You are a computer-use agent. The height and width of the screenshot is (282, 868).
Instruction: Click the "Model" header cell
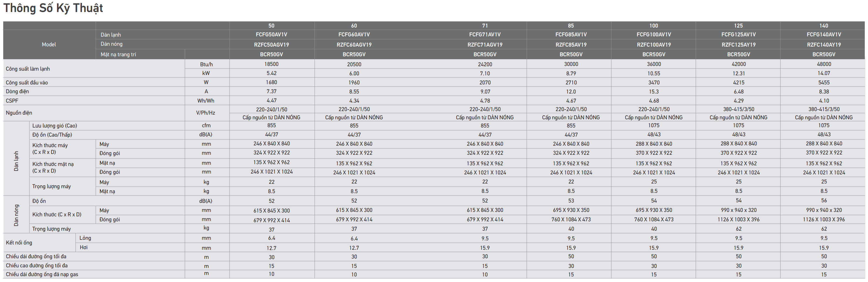click(x=49, y=45)
